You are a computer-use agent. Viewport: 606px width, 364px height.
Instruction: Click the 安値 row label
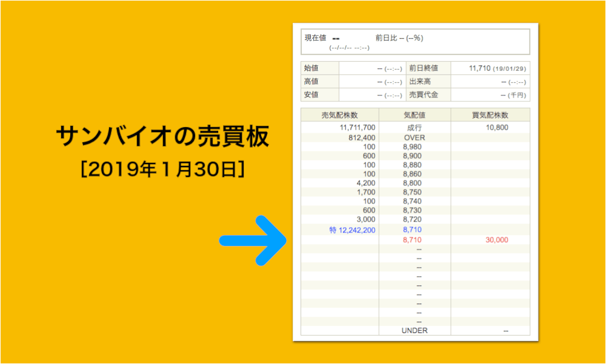click(311, 94)
